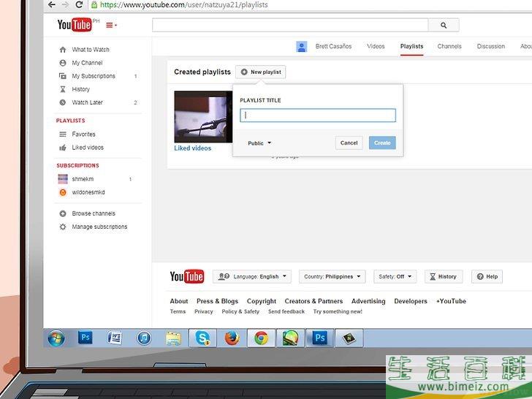Open iTunes from the taskbar
Screen dimensions: 532x399
coord(144,338)
